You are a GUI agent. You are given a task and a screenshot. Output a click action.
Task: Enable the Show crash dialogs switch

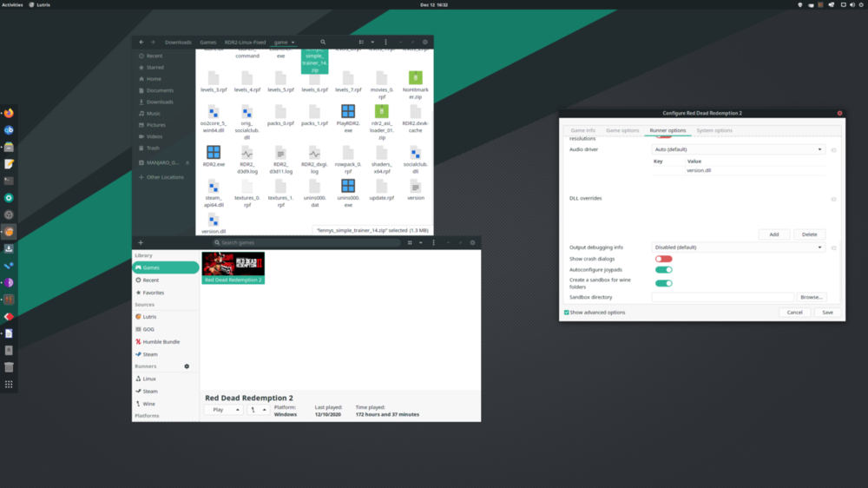tap(663, 259)
